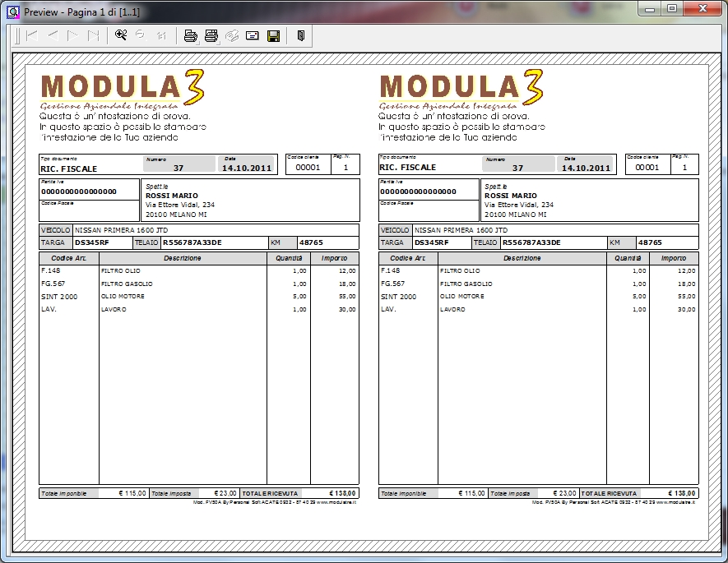Viewport: 728px width, 563px height.
Task: Click taxable total € 115,00 on left receipt
Action: coord(132,493)
